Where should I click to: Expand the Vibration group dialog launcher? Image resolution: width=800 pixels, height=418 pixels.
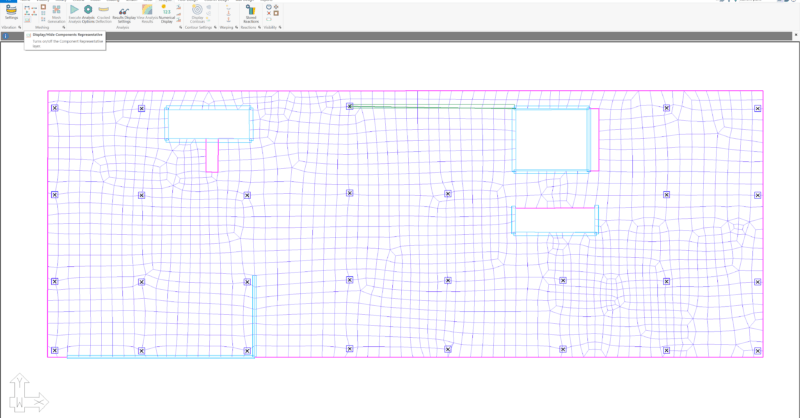coord(19,27)
